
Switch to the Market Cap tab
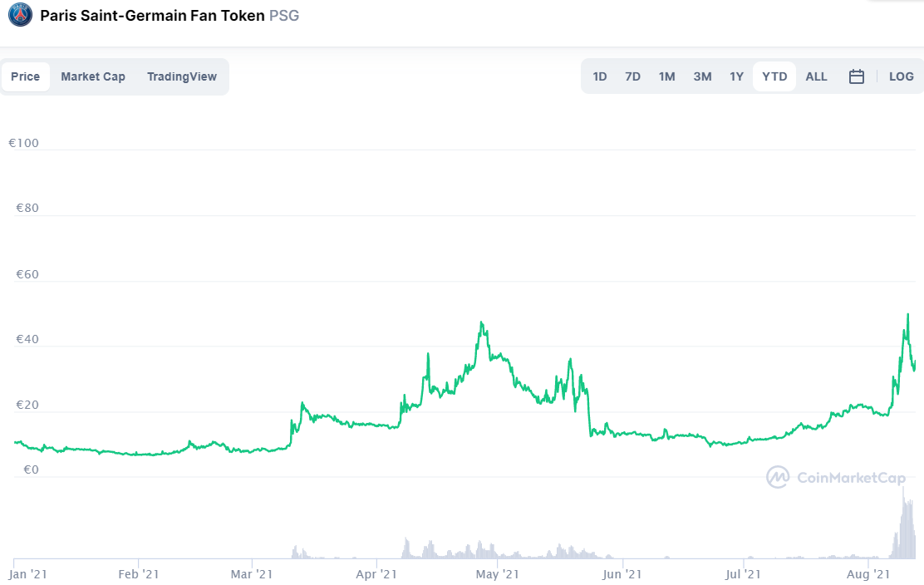click(93, 76)
